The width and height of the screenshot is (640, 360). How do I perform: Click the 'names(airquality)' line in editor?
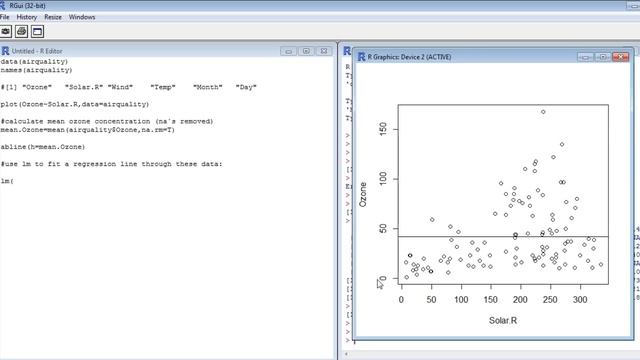point(36,70)
